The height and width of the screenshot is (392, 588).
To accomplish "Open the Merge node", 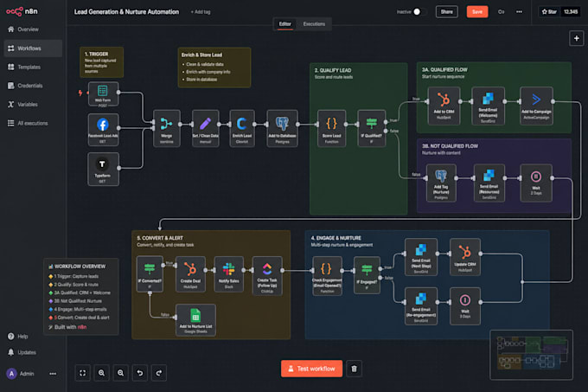I will click(x=167, y=128).
